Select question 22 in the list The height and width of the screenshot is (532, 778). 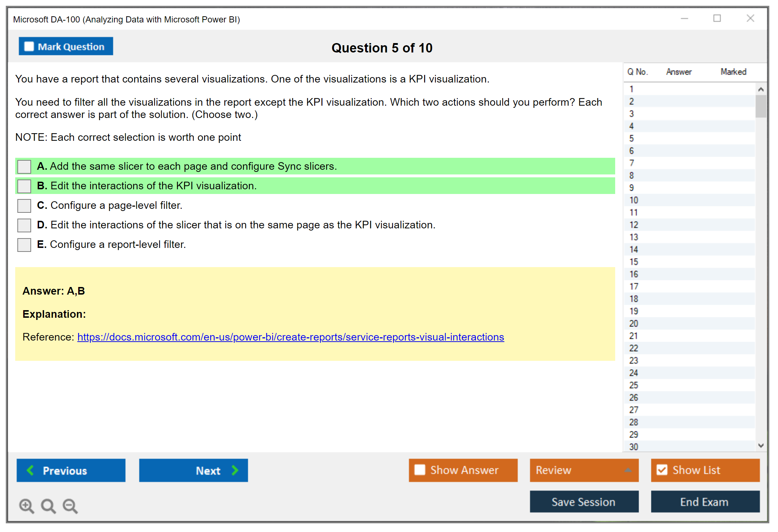pyautogui.click(x=634, y=348)
